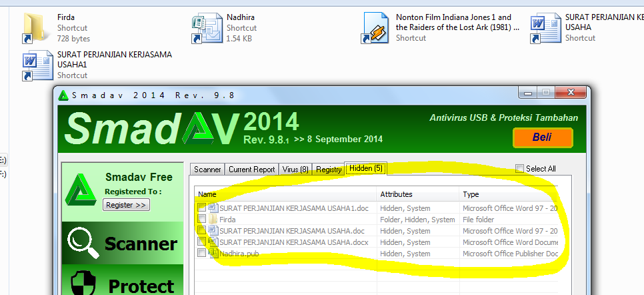The width and height of the screenshot is (644, 295).
Task: Select the SURAT PERJANJIAN KERJASAMA USAHA.docx filename
Action: 294,242
